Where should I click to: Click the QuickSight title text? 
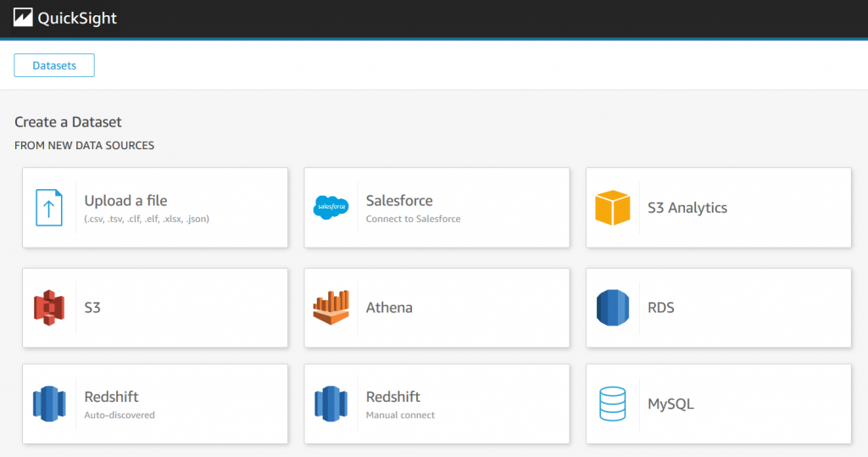(77, 19)
